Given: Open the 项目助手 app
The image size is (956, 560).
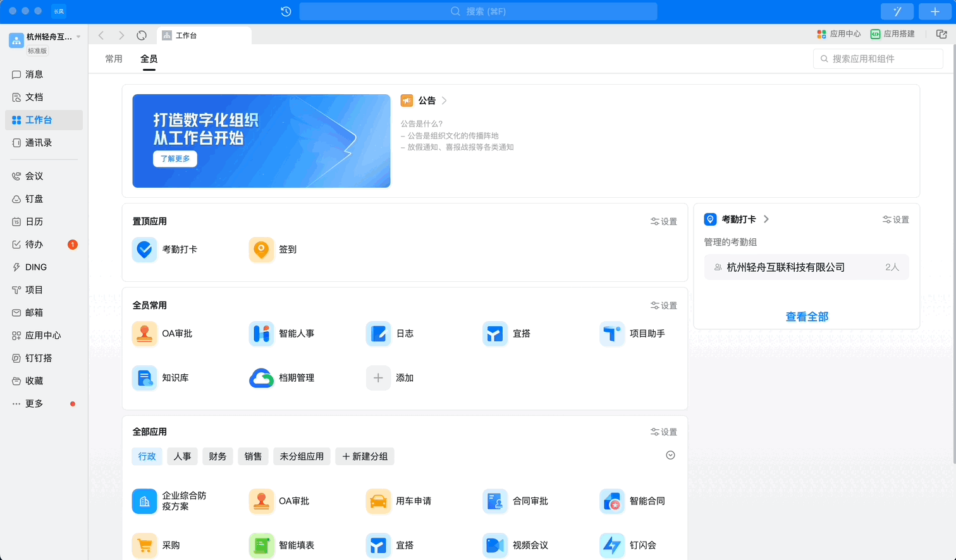Looking at the screenshot, I should (x=612, y=334).
